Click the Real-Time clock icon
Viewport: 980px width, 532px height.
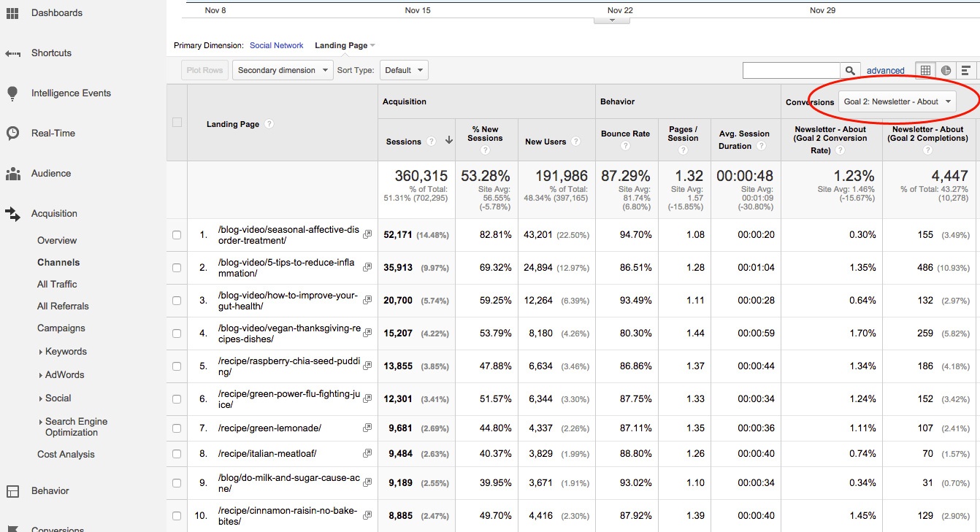pyautogui.click(x=12, y=134)
